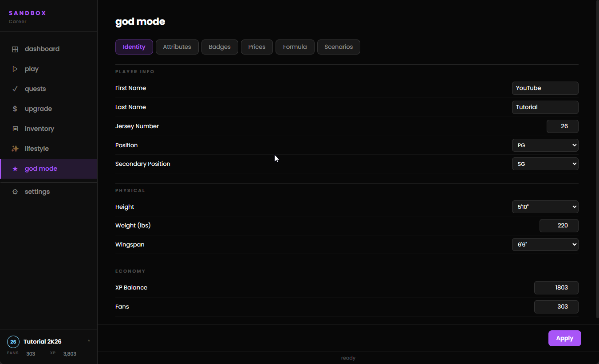Click the quests checkmark icon
Image resolution: width=599 pixels, height=364 pixels.
(15, 89)
